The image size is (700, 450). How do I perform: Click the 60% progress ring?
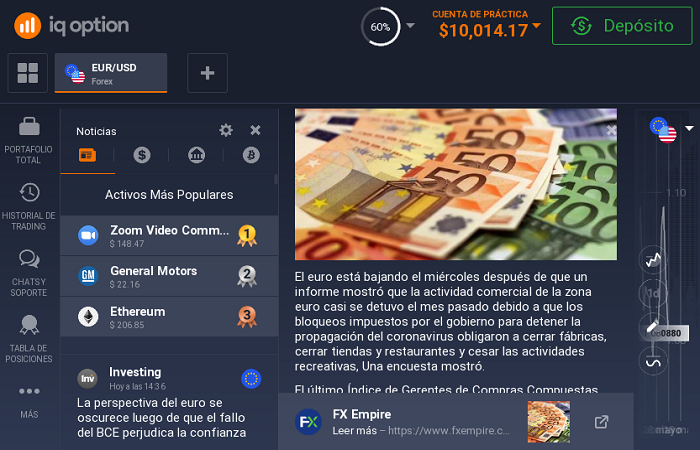[x=380, y=27]
